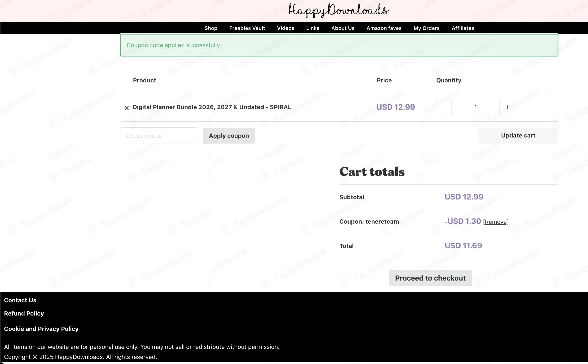
Task: Click the Price column header
Action: click(384, 80)
